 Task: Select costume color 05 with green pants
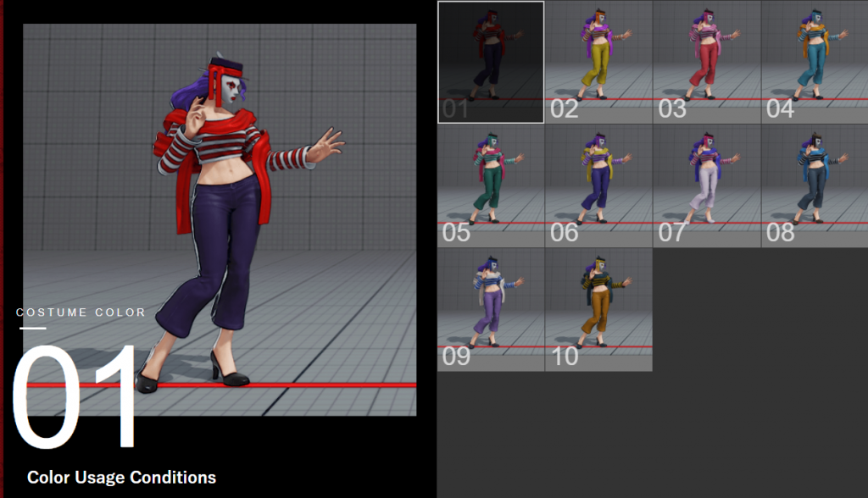coord(491,186)
